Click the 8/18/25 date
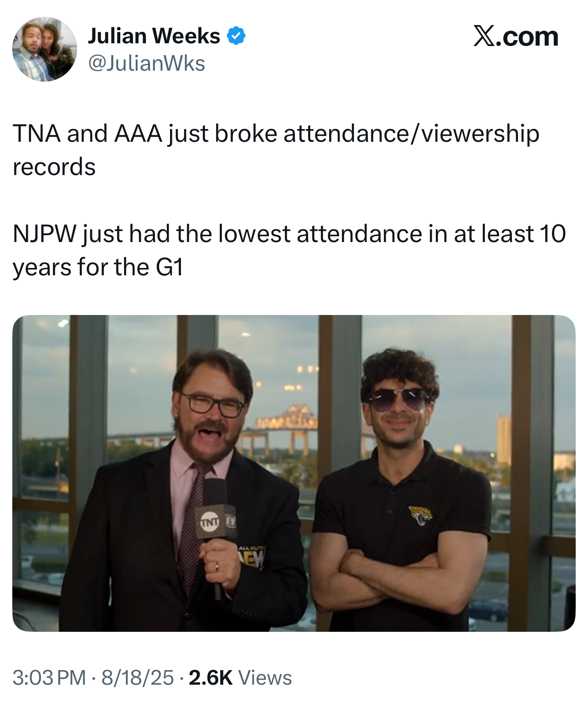Screen dimensions: 588x702 coord(137,677)
